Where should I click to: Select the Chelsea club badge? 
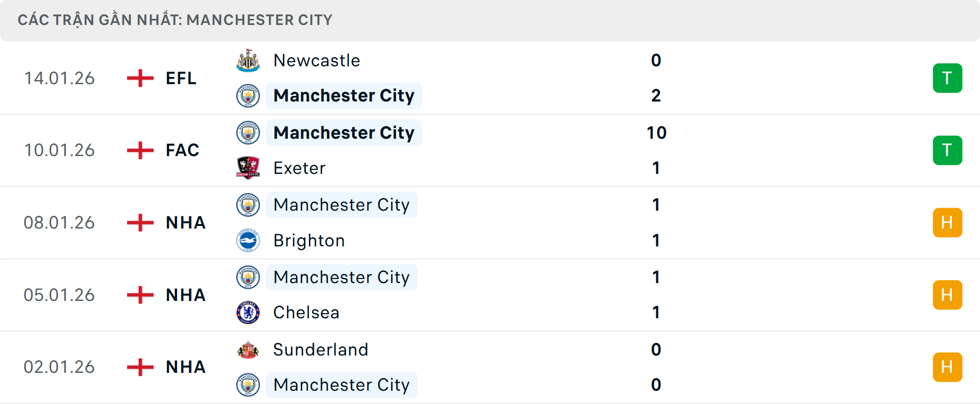(x=248, y=313)
